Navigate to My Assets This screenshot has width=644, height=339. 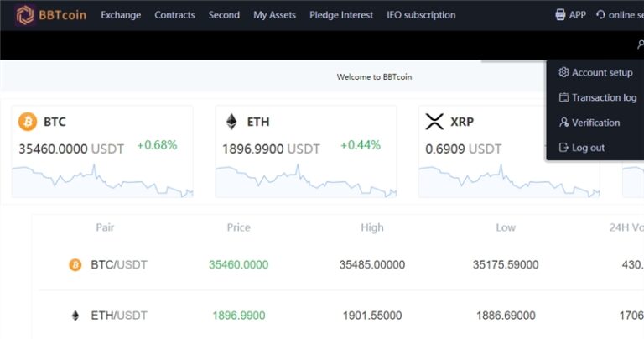point(274,15)
